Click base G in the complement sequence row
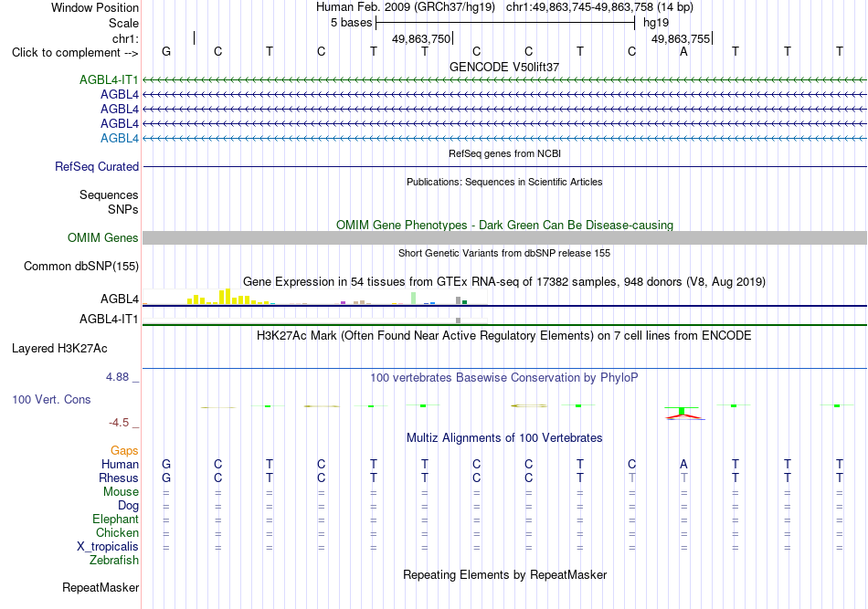 pyautogui.click(x=166, y=51)
